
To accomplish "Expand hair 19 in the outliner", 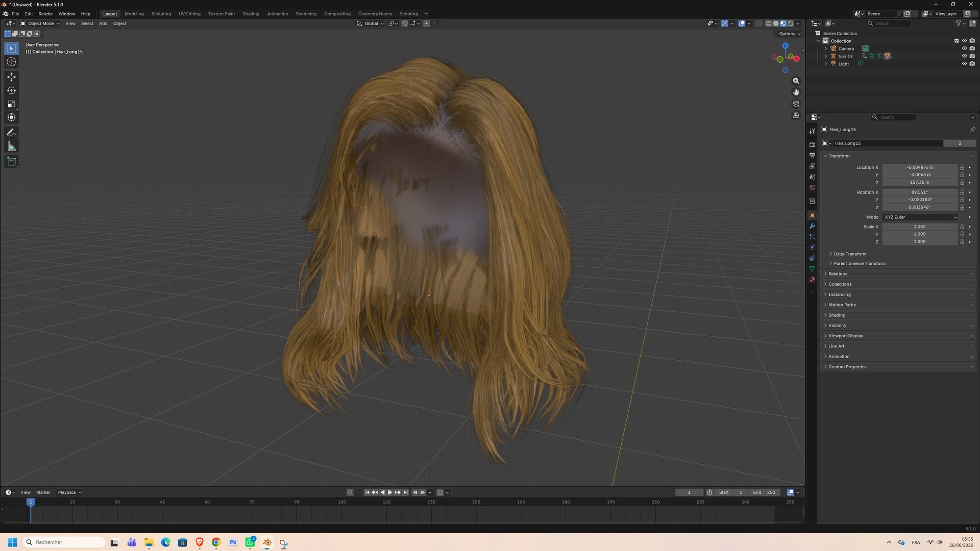I will pos(826,56).
